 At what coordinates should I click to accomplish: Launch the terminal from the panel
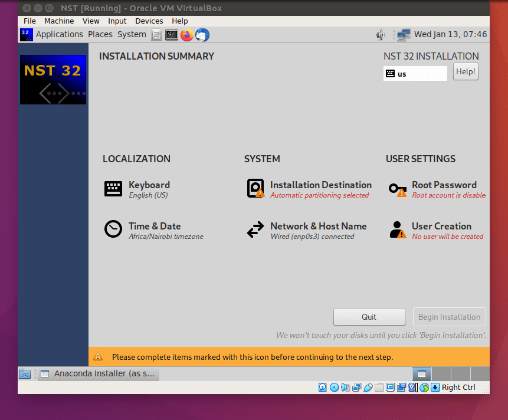(171, 35)
